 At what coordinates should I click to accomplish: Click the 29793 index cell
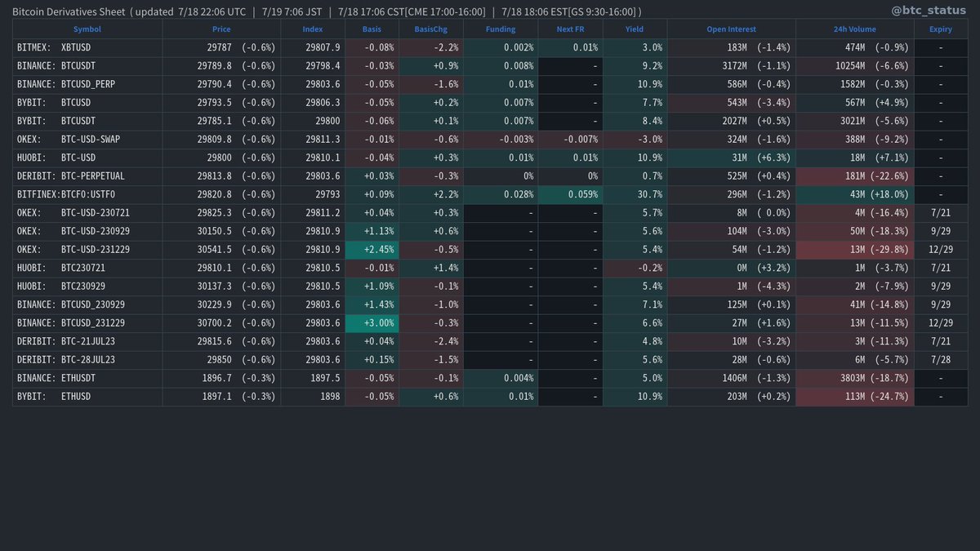point(313,194)
